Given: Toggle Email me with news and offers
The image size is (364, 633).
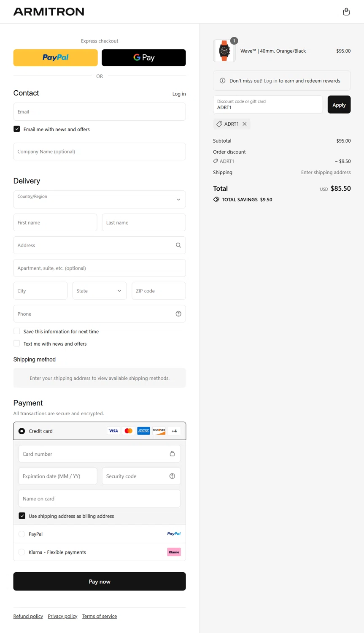Looking at the screenshot, I should [x=17, y=129].
